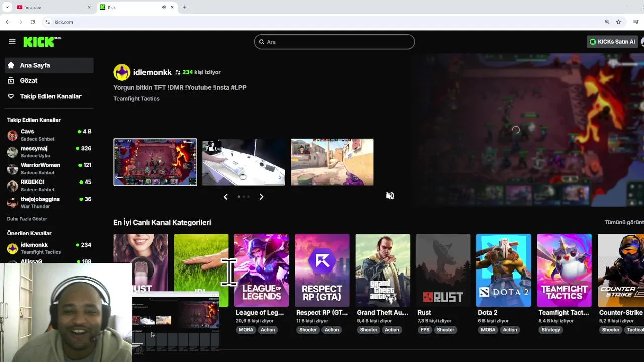Open Cavs channel in sidebar
This screenshot has height=362, width=644.
pyautogui.click(x=49, y=135)
